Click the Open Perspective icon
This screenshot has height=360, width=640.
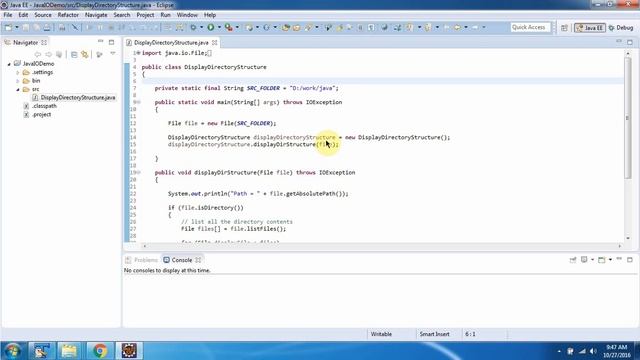564,28
